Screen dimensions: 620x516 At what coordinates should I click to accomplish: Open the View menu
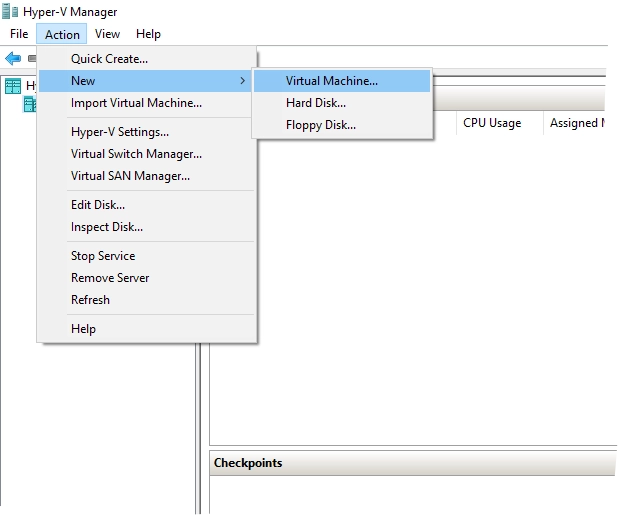tap(107, 34)
